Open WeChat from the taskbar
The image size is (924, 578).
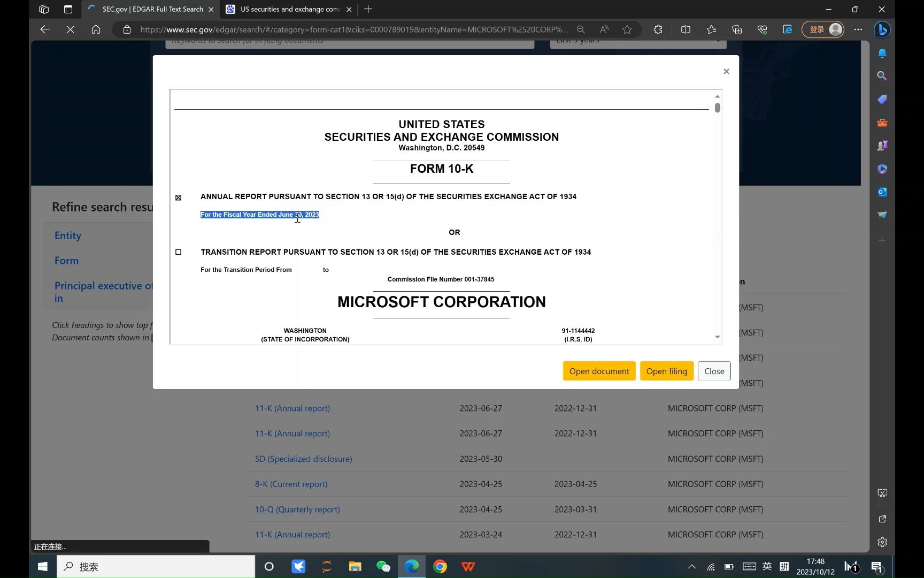383,566
